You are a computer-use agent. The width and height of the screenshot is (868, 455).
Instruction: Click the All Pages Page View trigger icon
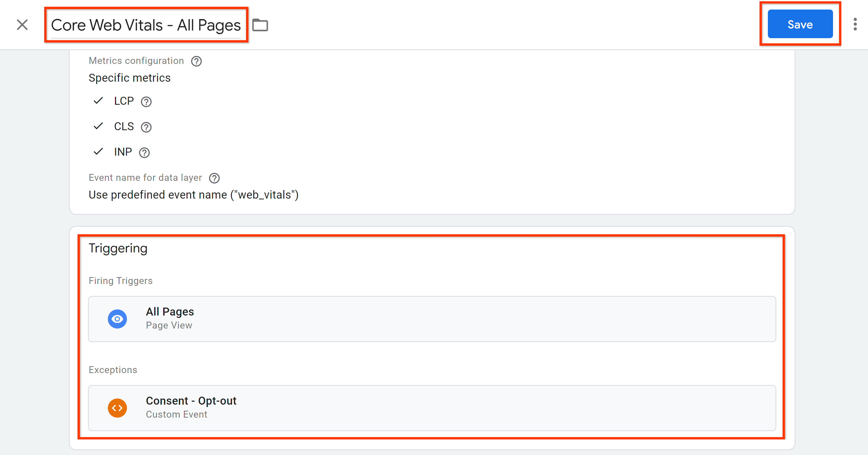point(117,318)
